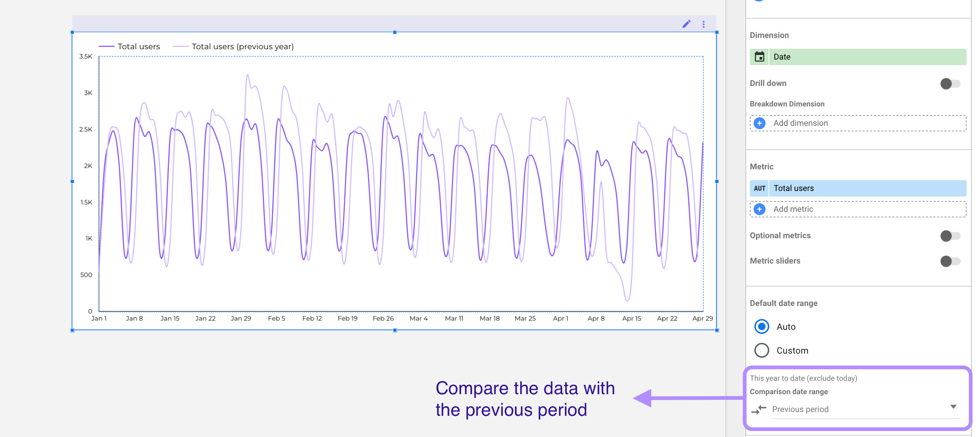This screenshot has width=980, height=437.
Task: Click the Add metric box
Action: pos(858,209)
